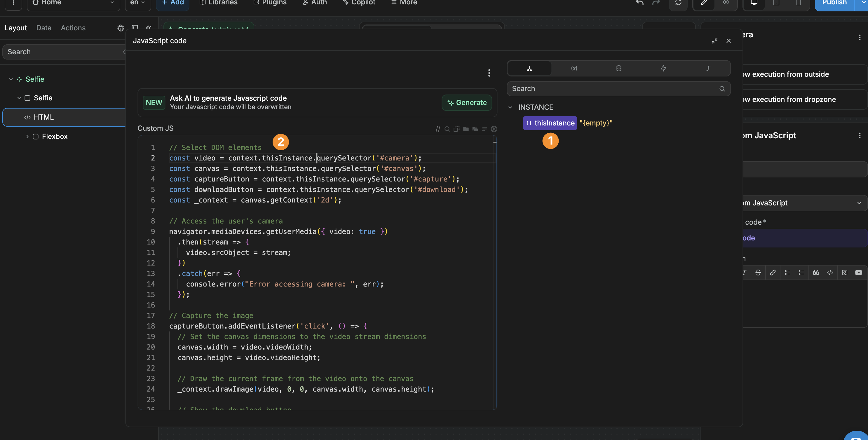Open the workflows lightning panel tab
Screen dimensions: 868x440
tap(663, 68)
